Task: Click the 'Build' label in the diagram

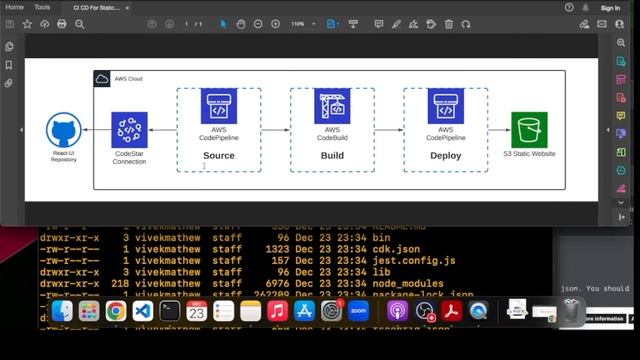Action: (332, 156)
